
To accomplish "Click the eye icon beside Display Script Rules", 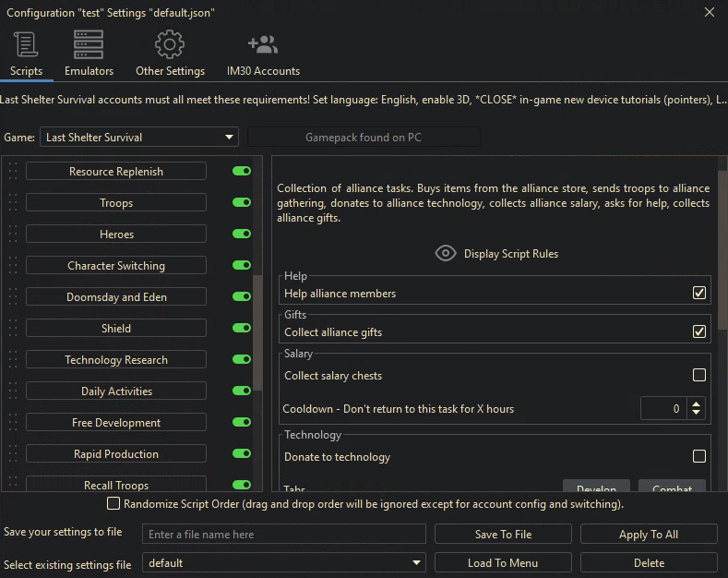I will tap(446, 254).
